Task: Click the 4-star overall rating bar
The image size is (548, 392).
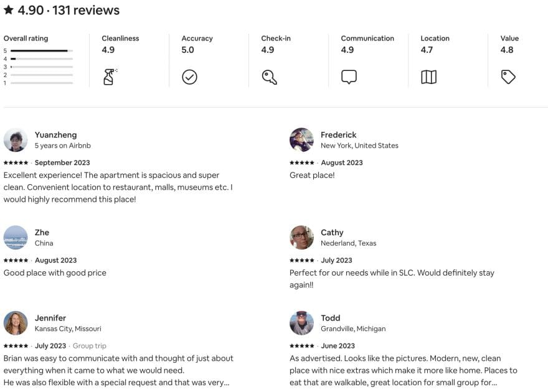Action: tap(42, 58)
